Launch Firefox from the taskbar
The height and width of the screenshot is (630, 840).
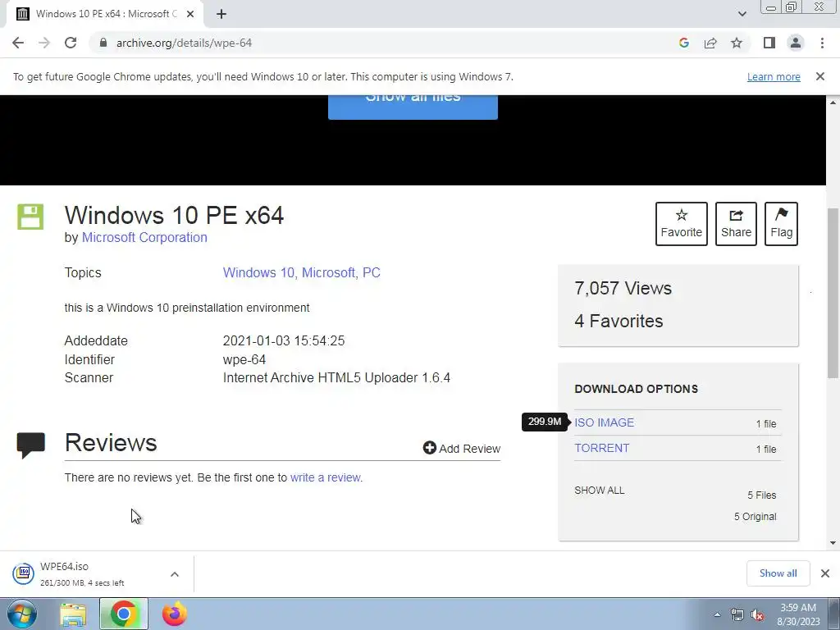click(x=175, y=614)
